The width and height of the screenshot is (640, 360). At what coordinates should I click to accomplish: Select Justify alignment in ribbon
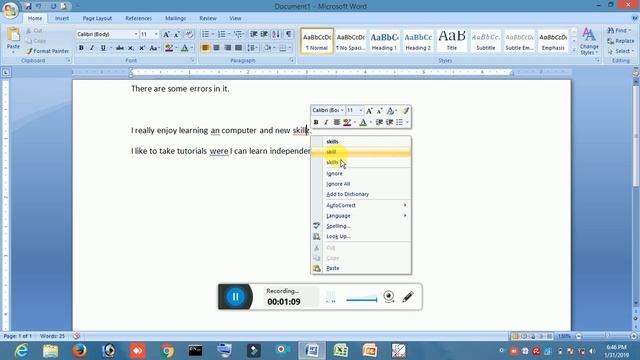point(238,48)
